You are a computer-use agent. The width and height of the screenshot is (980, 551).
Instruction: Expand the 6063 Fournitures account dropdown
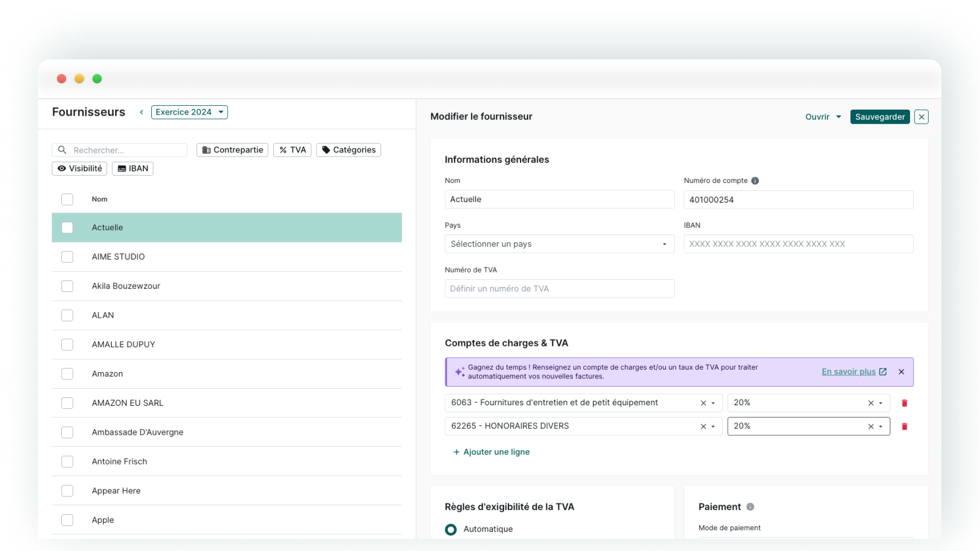tap(714, 403)
